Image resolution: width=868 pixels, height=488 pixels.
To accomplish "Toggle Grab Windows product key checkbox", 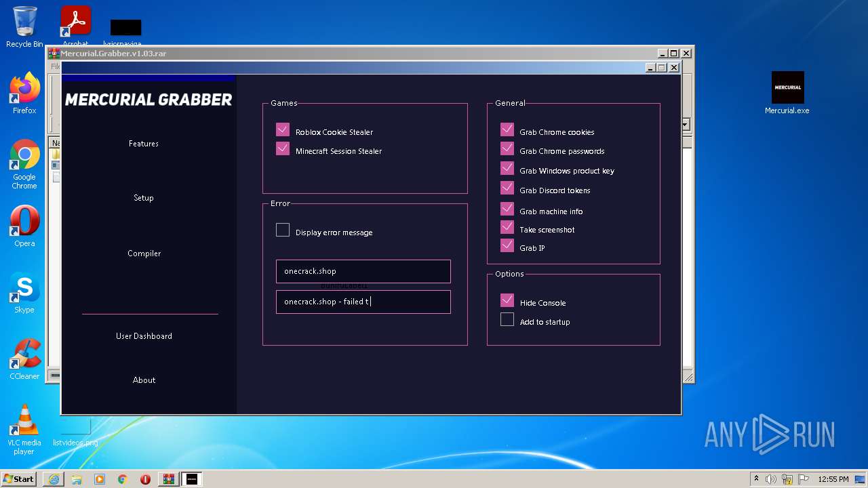I will pos(507,168).
